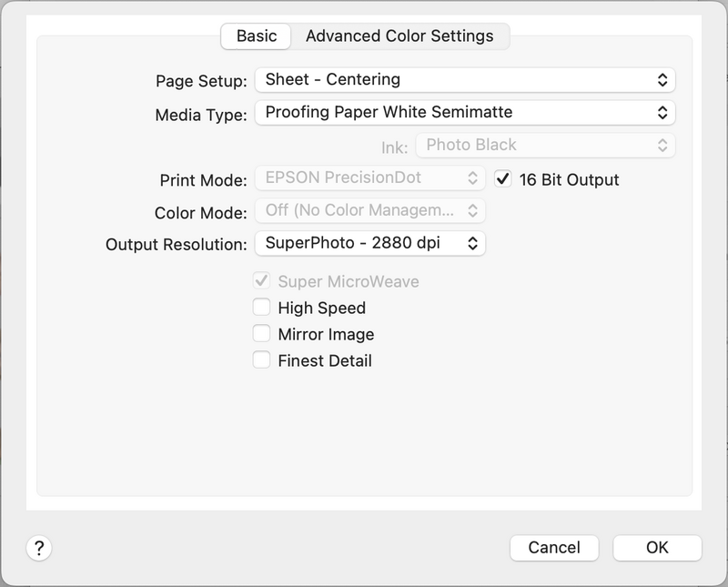The image size is (728, 587).
Task: Click the Output Resolution label text
Action: [176, 245]
